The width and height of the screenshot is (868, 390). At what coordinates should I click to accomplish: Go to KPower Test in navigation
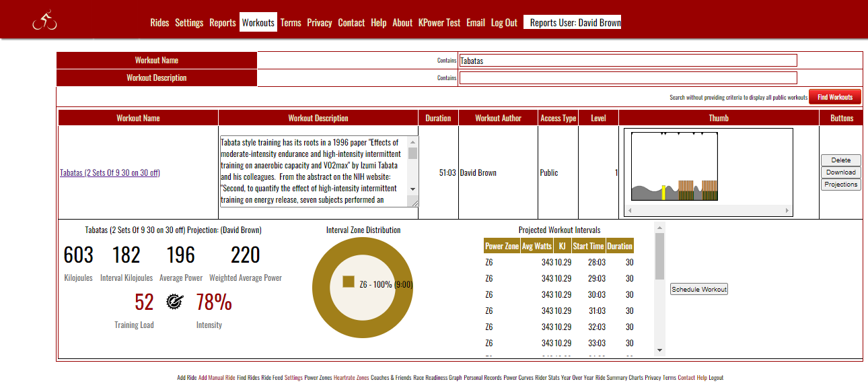point(439,23)
